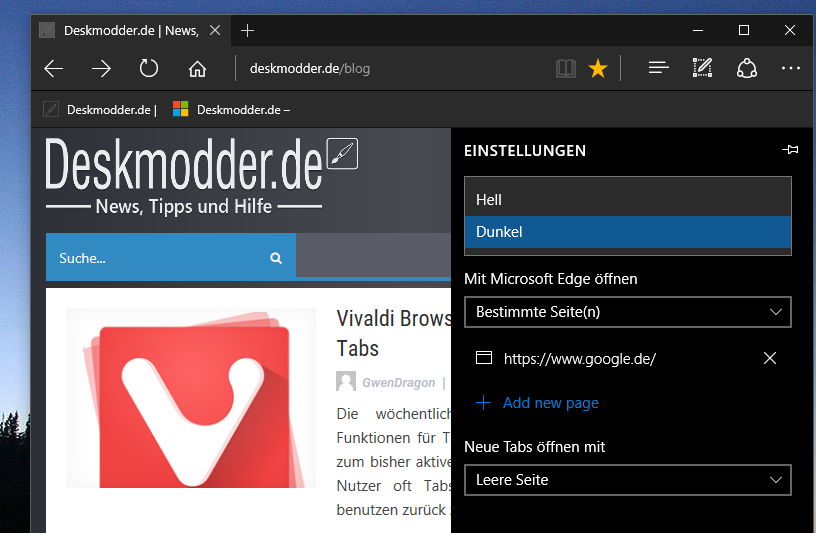Open the More actions ellipsis menu

[x=790, y=68]
